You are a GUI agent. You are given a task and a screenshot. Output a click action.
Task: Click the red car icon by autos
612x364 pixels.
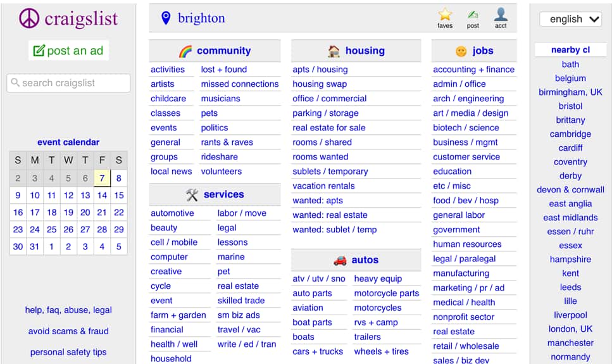[340, 260]
